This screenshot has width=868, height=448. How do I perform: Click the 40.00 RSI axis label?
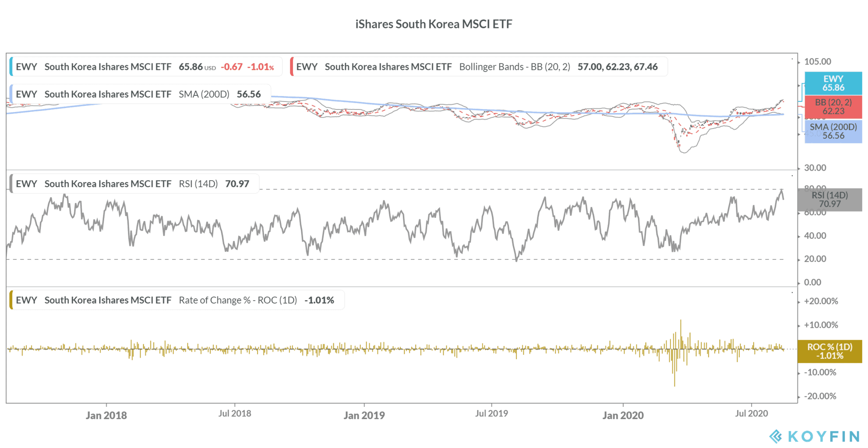815,236
